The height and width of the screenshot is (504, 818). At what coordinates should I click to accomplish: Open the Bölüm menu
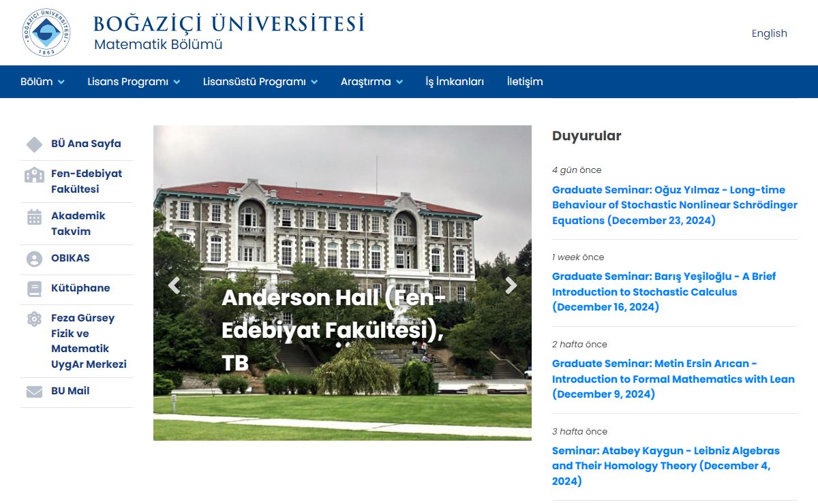click(37, 82)
